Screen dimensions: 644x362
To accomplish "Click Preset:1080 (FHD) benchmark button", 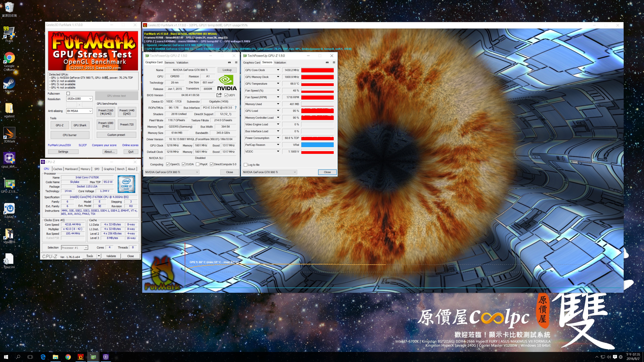I will [105, 124].
